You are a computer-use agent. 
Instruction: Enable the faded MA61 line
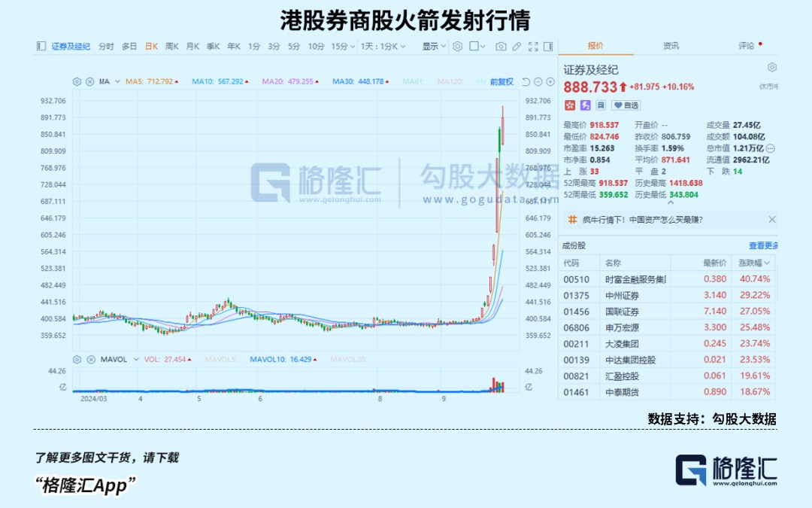[x=413, y=81]
